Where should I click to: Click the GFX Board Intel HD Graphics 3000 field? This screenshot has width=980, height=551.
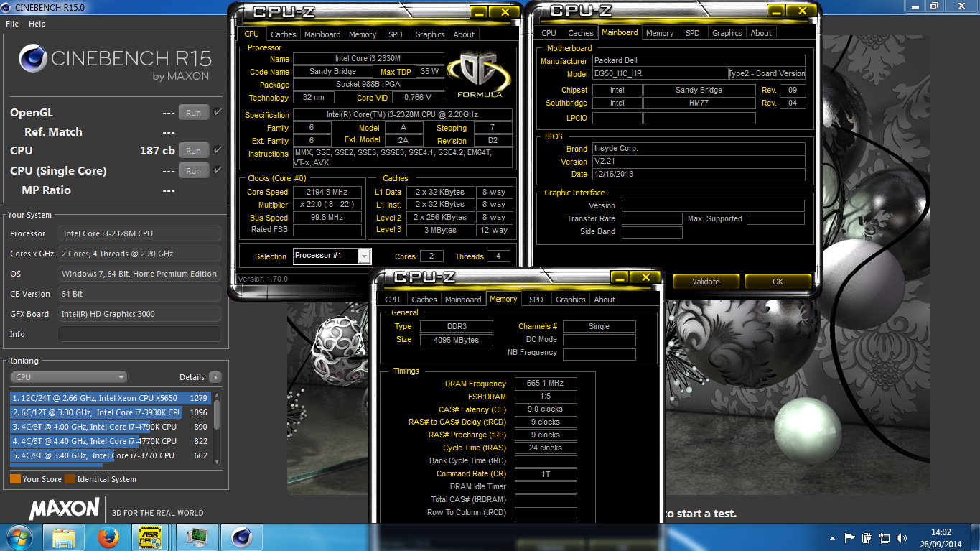140,314
